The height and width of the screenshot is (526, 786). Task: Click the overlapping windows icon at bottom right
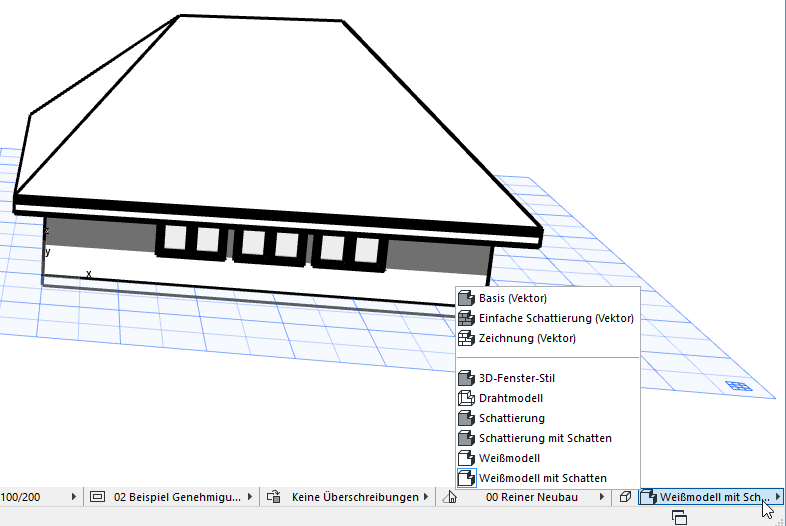[679, 517]
